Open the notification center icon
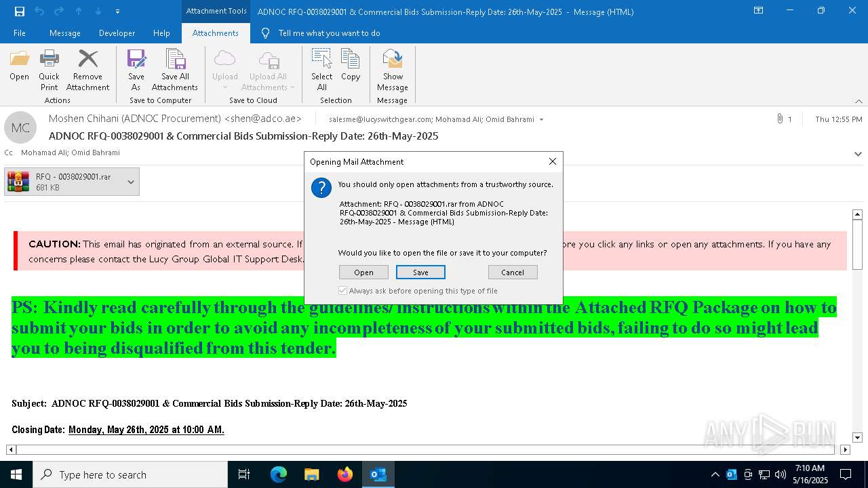This screenshot has height=488, width=868. coord(846,474)
